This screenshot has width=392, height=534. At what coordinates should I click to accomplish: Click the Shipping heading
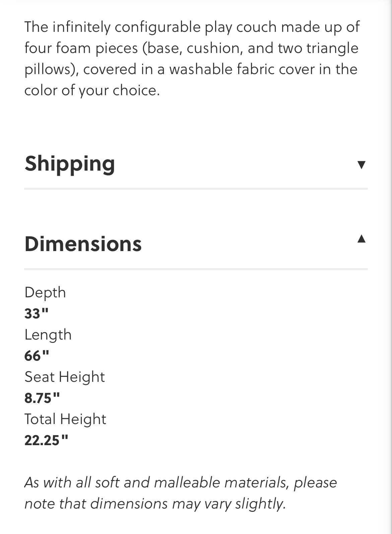(x=70, y=164)
